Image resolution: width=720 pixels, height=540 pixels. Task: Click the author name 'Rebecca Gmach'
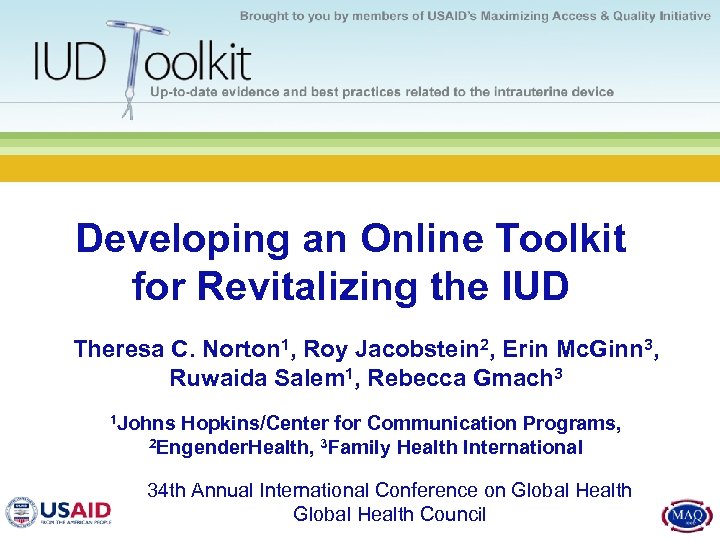[x=461, y=378]
